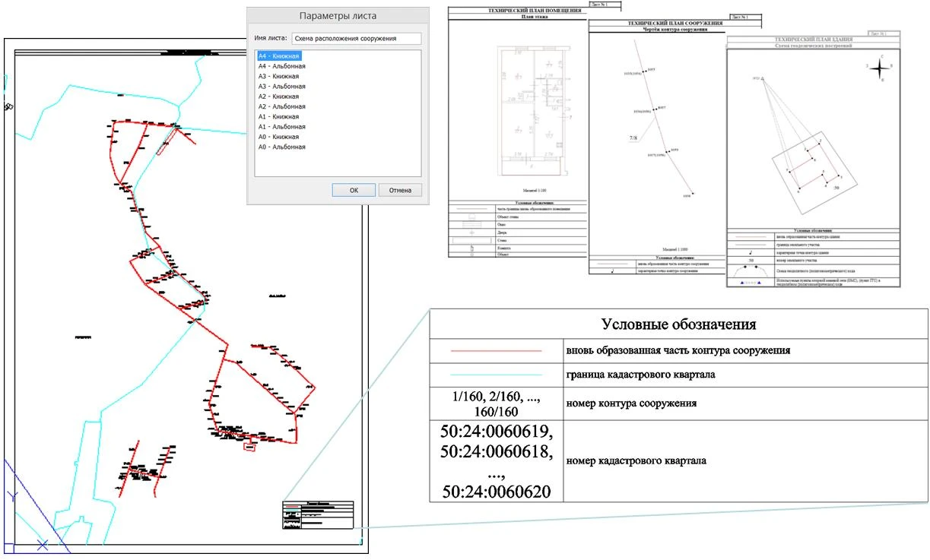The image size is (930, 560).
Task: Click the cyan cadastral boundary legend sample
Action: click(x=496, y=375)
